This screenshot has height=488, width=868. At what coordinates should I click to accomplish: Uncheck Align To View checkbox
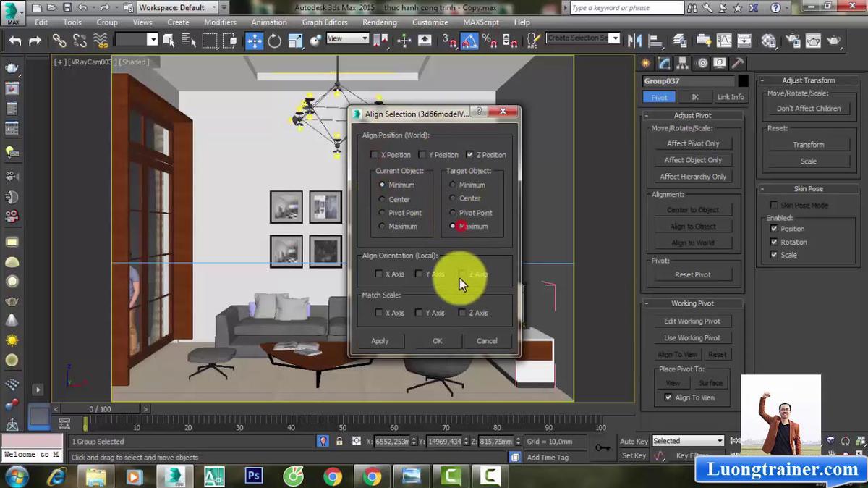pos(668,397)
